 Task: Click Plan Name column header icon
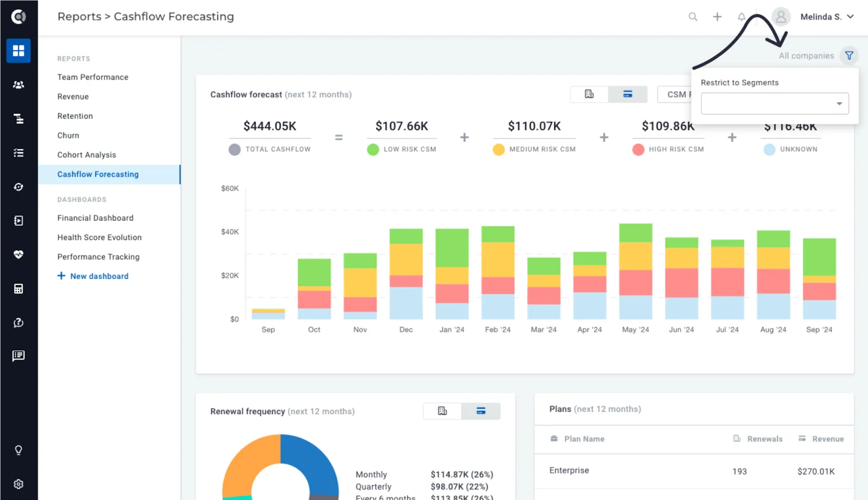554,439
